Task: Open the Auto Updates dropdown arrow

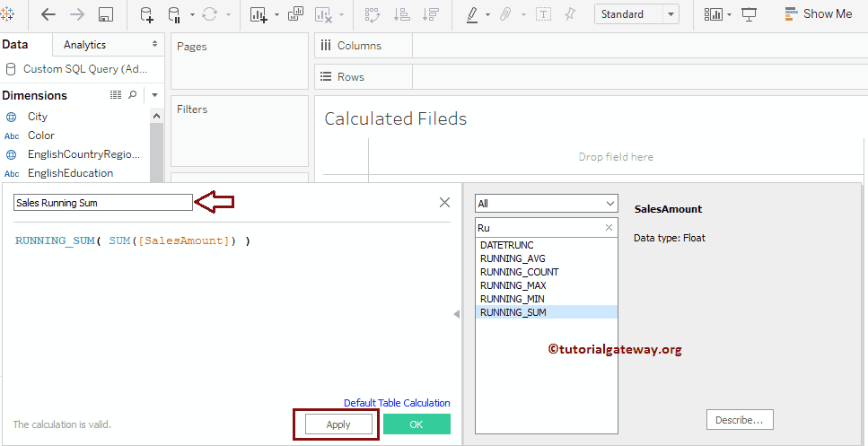Action: coord(192,15)
